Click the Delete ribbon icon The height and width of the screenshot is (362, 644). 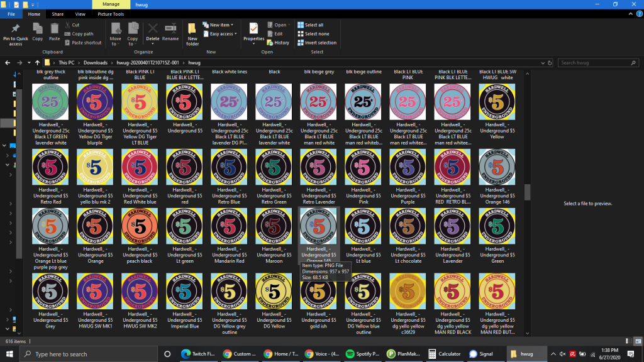click(152, 33)
